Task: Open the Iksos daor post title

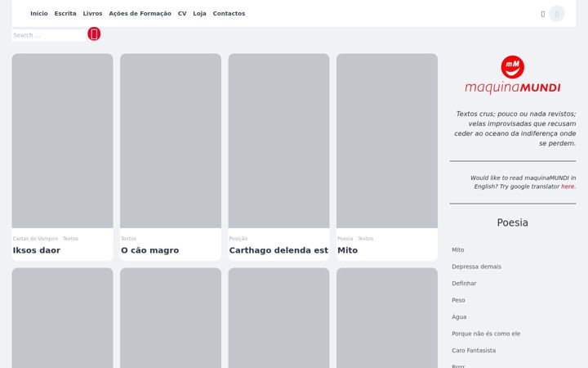Action: coord(37,250)
